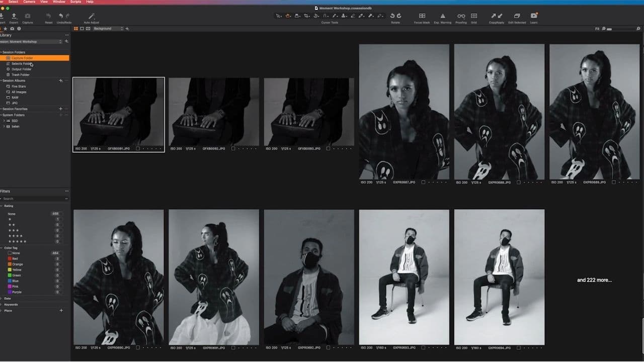Viewport: 644px width, 362px height.
Task: Open the Session: Moment Workshop dropdown
Action: point(31,42)
